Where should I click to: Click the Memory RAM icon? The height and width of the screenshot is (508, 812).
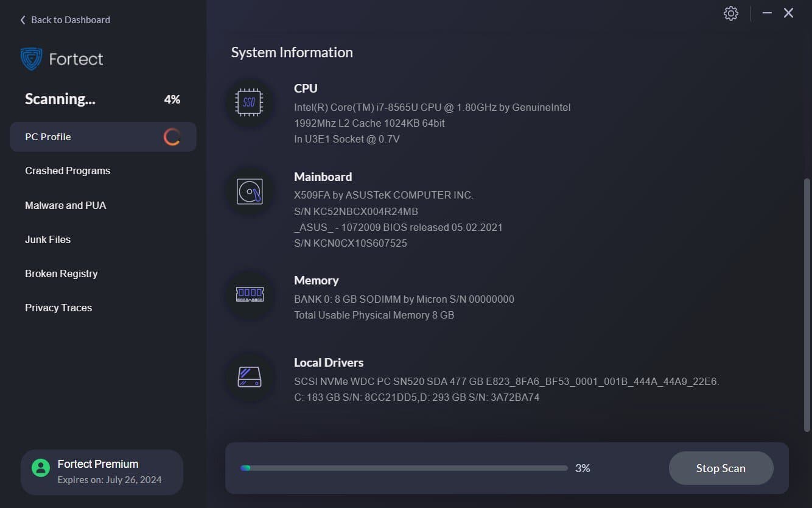point(249,295)
